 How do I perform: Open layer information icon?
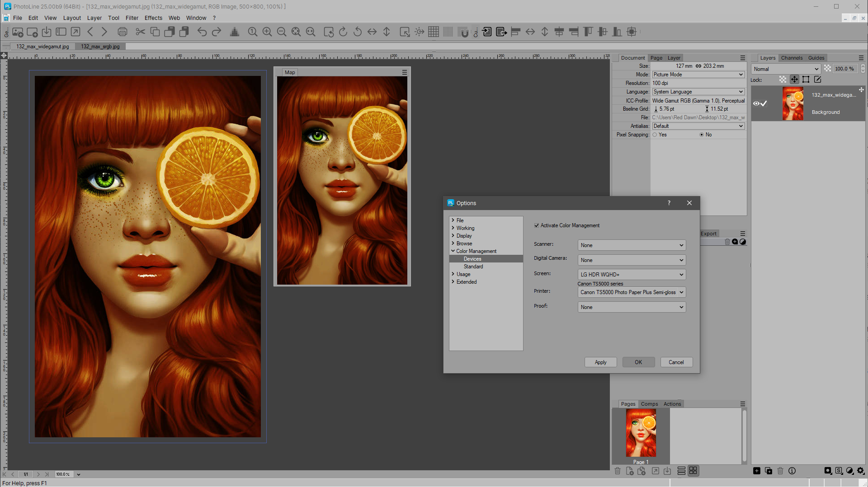tap(792, 471)
